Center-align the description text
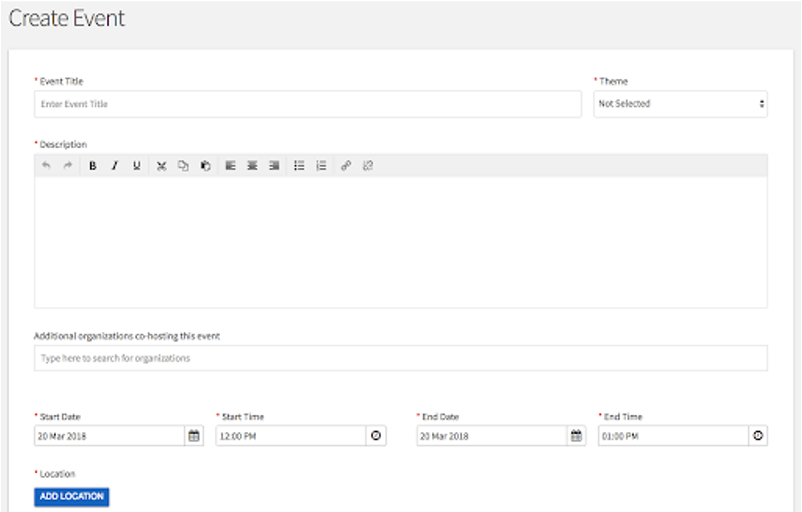The height and width of the screenshot is (512, 802). (252, 166)
